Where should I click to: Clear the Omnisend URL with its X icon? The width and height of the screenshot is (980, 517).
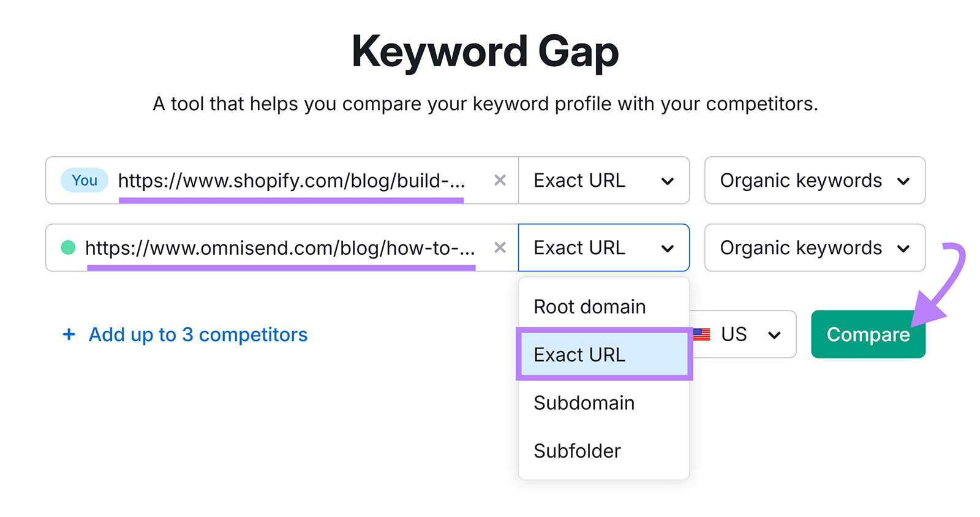click(x=500, y=247)
